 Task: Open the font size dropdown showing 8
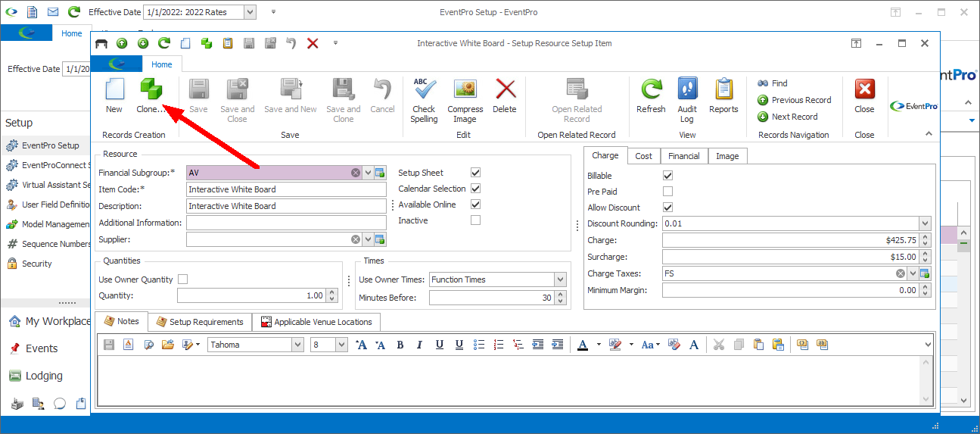pos(341,345)
